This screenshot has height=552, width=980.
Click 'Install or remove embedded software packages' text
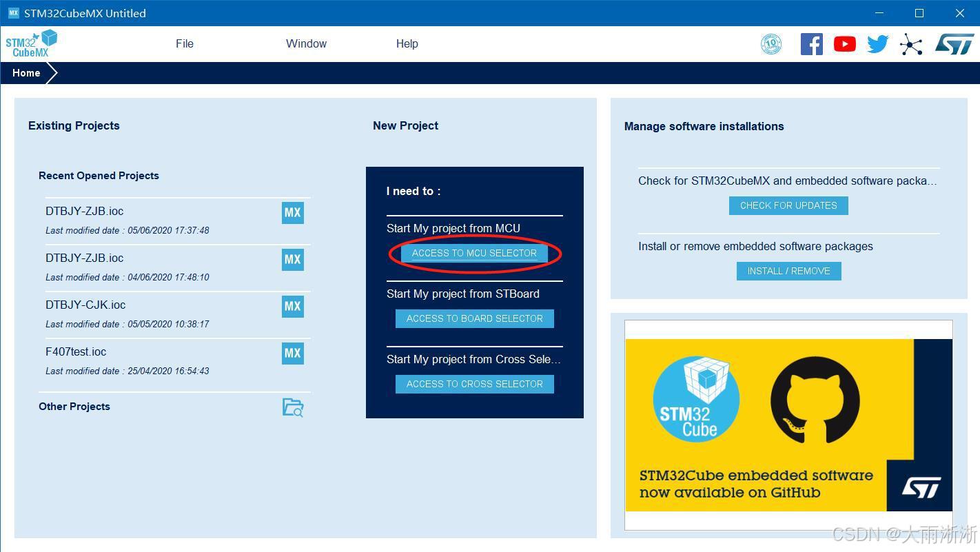point(755,246)
